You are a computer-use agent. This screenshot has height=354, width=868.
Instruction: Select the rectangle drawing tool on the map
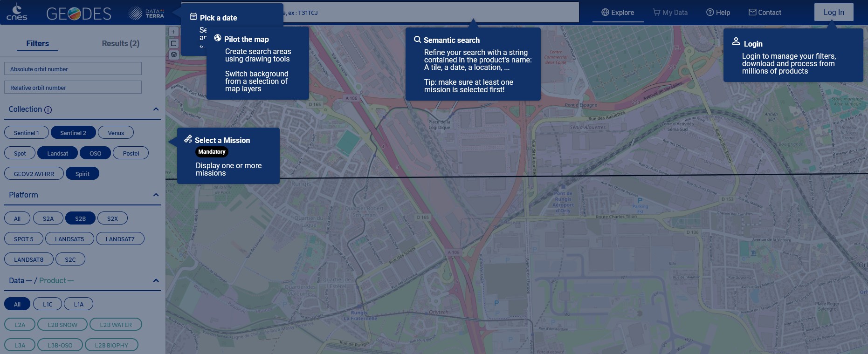(173, 43)
